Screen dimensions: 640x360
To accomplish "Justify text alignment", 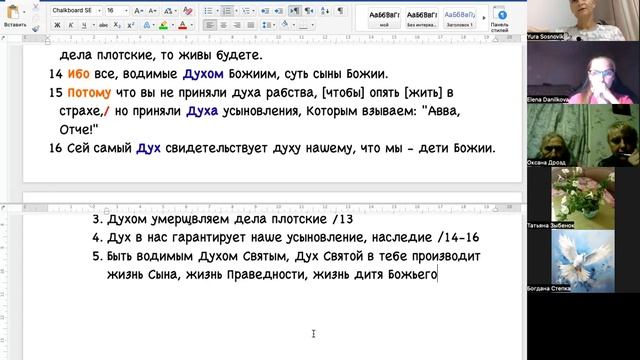I will click(251, 25).
